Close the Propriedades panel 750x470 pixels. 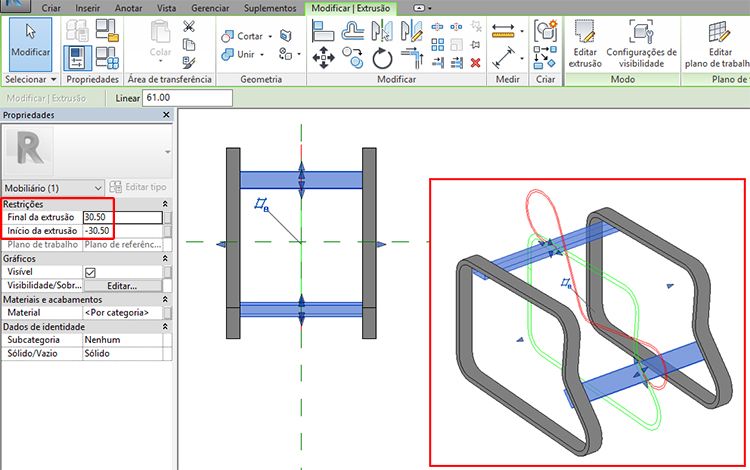point(165,115)
